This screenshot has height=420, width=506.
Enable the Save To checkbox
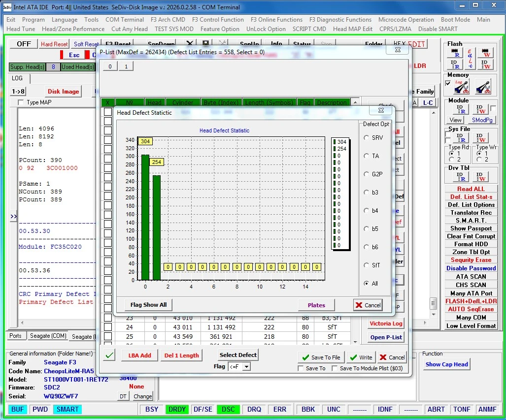click(x=301, y=368)
